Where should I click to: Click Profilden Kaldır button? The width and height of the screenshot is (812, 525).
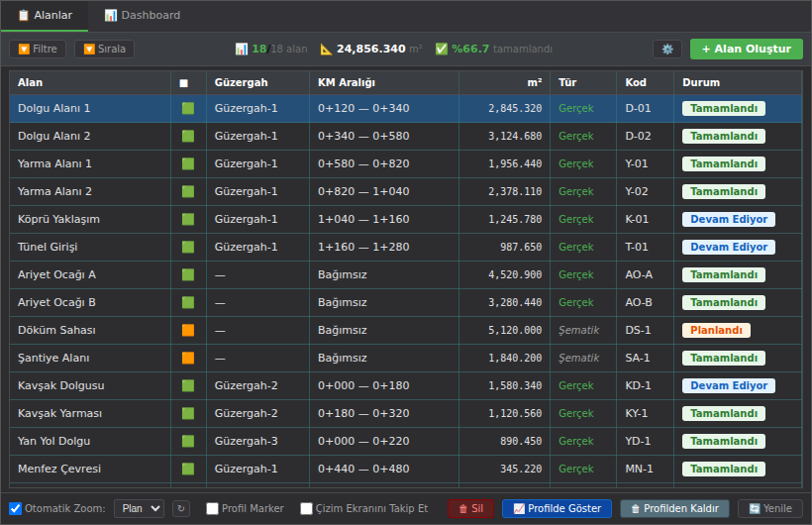[674, 508]
